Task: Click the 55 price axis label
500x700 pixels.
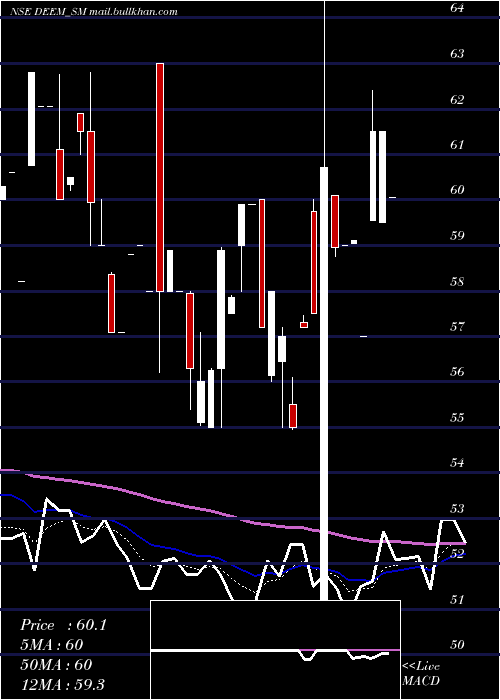Action: (457, 417)
